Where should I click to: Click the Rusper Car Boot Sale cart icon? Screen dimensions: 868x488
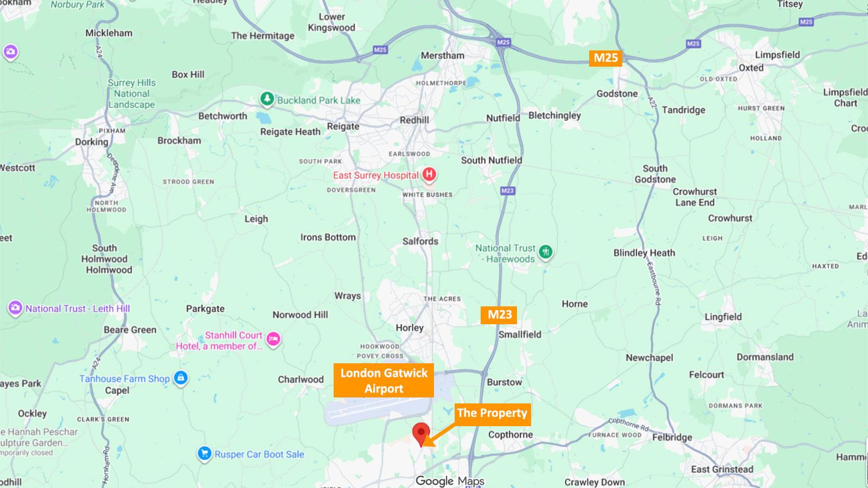(204, 453)
